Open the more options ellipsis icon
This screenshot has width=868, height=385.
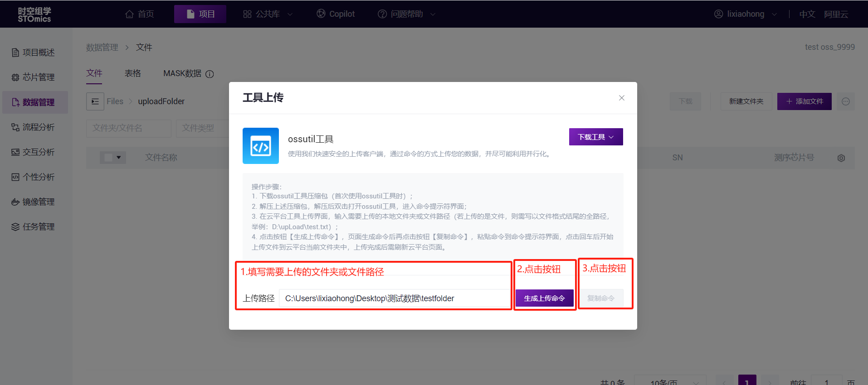tap(846, 101)
